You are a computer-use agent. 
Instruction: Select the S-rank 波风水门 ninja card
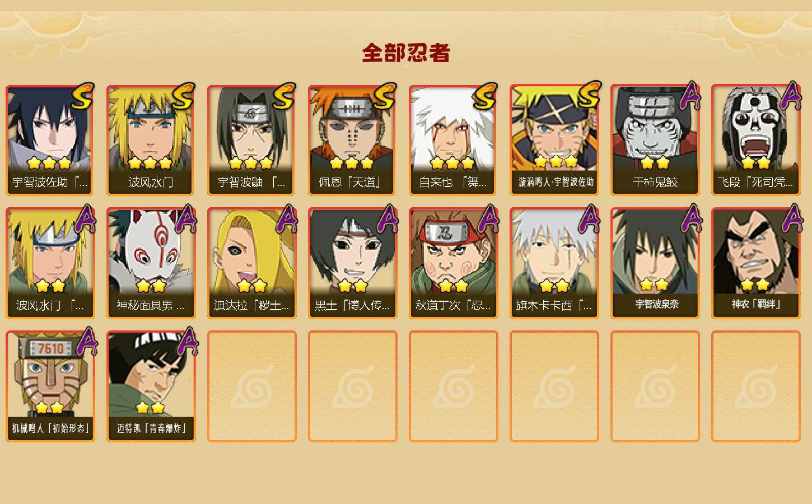[151, 140]
